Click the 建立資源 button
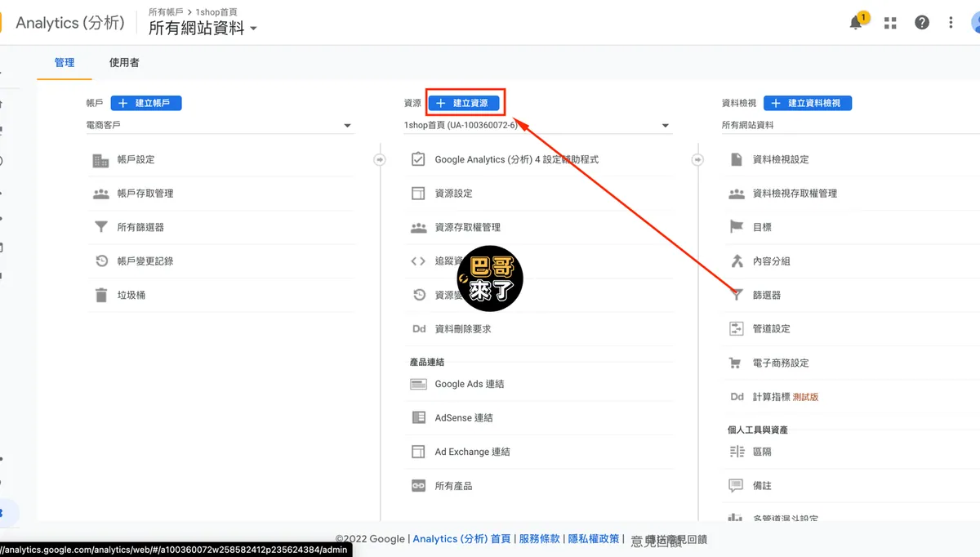 463,103
